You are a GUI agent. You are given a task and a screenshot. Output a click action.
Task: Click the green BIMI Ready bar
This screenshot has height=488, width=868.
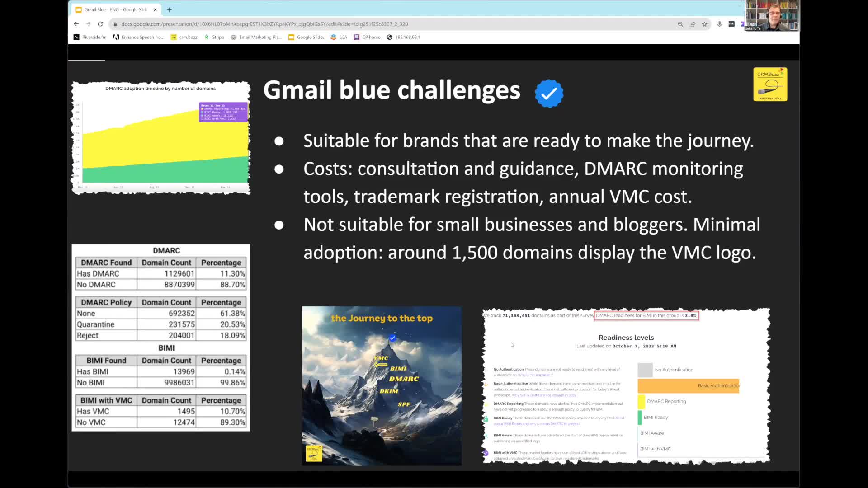click(640, 418)
